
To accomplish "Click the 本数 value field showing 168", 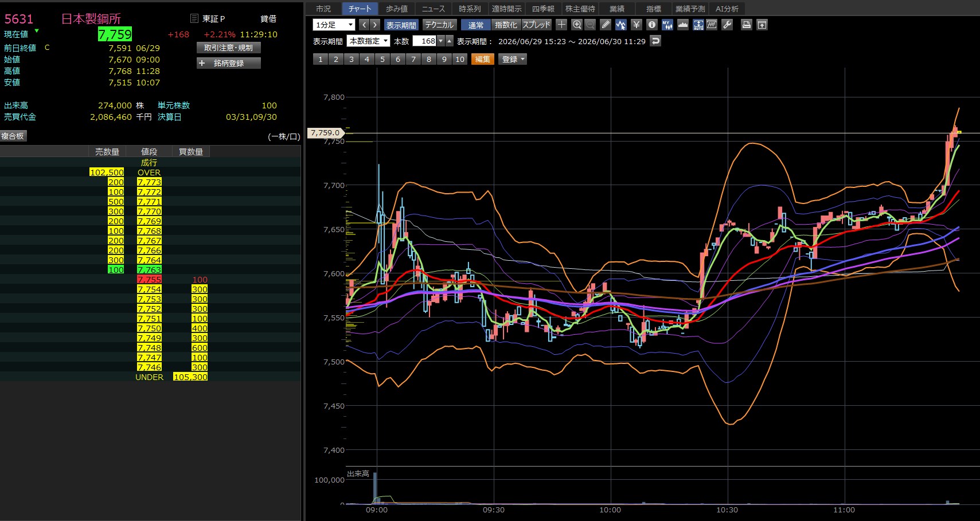I will coord(424,41).
